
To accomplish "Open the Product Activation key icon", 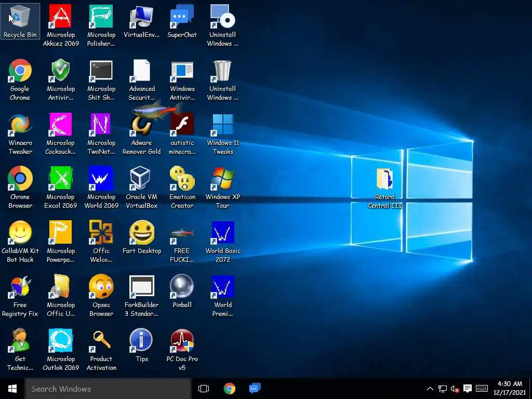I will point(101,350).
